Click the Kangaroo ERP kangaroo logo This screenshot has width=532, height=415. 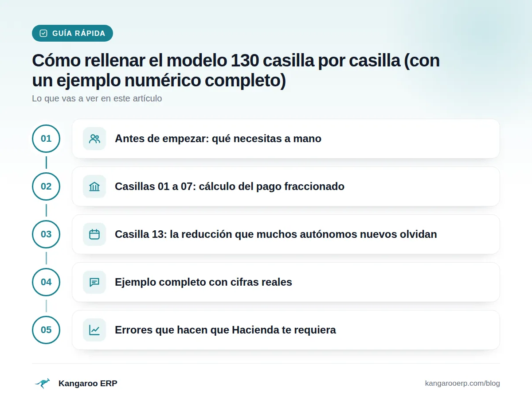click(x=43, y=384)
